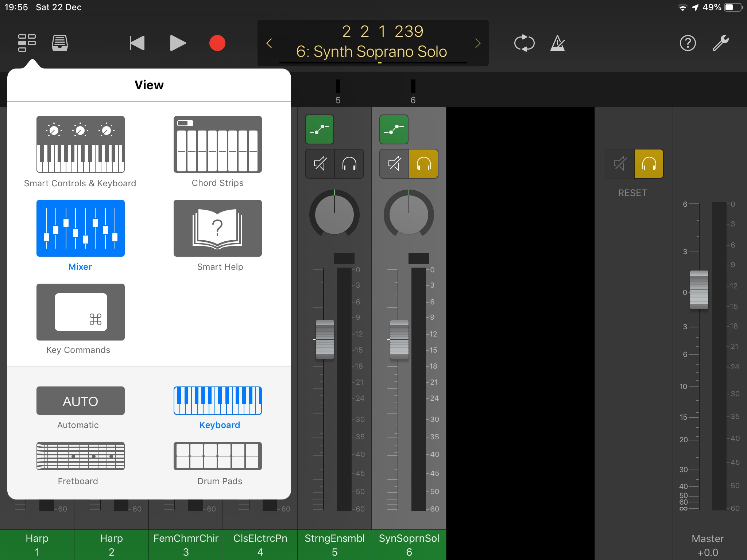
Task: Click the battery 49% status indicator
Action: tap(723, 7)
